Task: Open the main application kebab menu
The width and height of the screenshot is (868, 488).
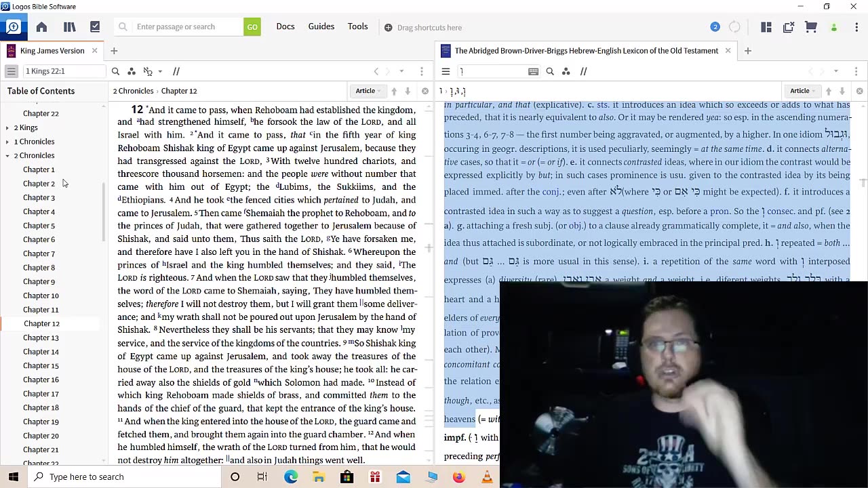Action: point(855,27)
